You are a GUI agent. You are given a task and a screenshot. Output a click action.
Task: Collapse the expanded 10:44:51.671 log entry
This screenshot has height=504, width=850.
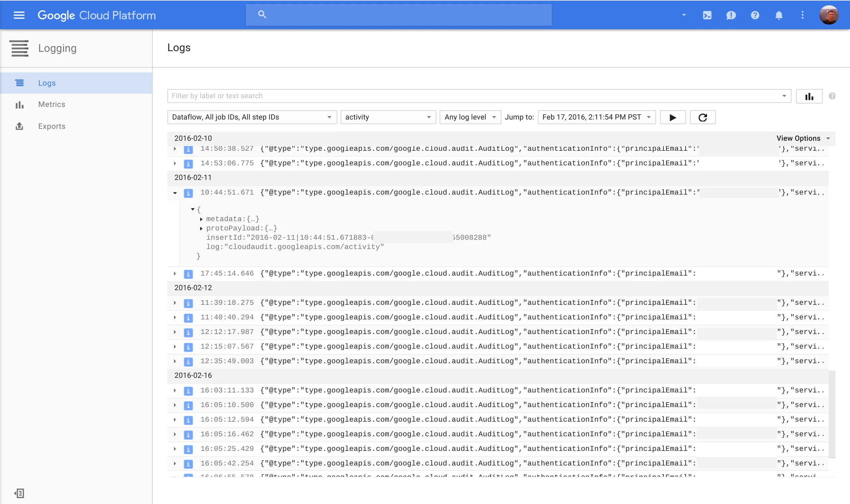(x=175, y=193)
